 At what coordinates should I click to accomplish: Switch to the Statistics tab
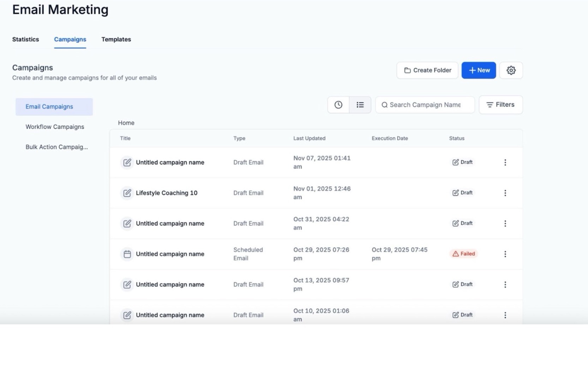25,40
